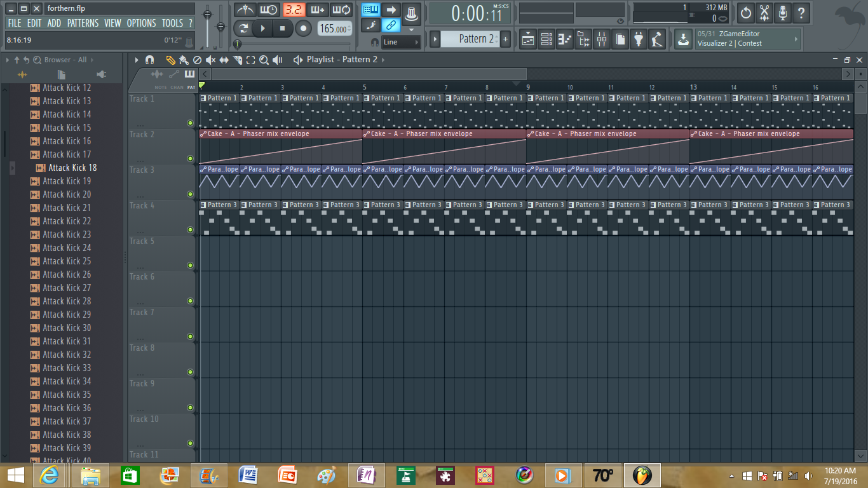This screenshot has width=868, height=488.
Task: Open the Mixer view
Action: tap(601, 39)
